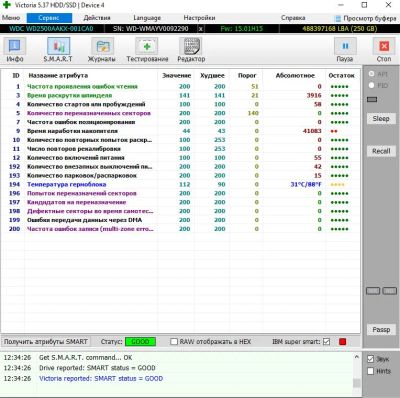Image resolution: width=400 pixels, height=398 pixels.
Task: Click the green GOOD status indicator
Action: (x=140, y=342)
